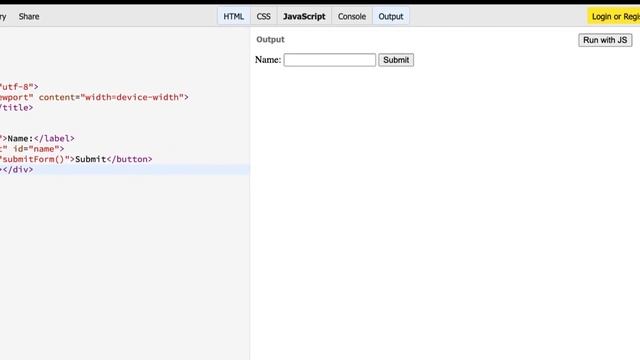This screenshot has height=360, width=640.
Task: Open the CSS panel tab
Action: point(263,16)
